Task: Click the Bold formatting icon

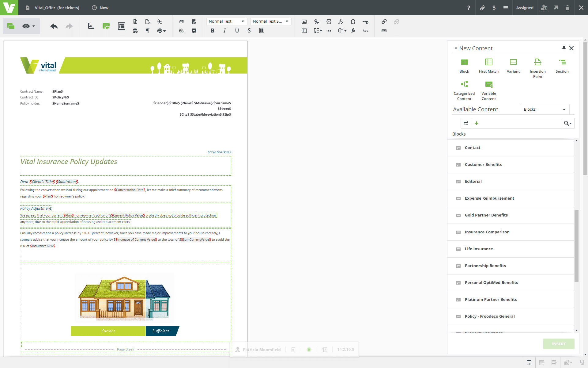Action: click(x=212, y=30)
